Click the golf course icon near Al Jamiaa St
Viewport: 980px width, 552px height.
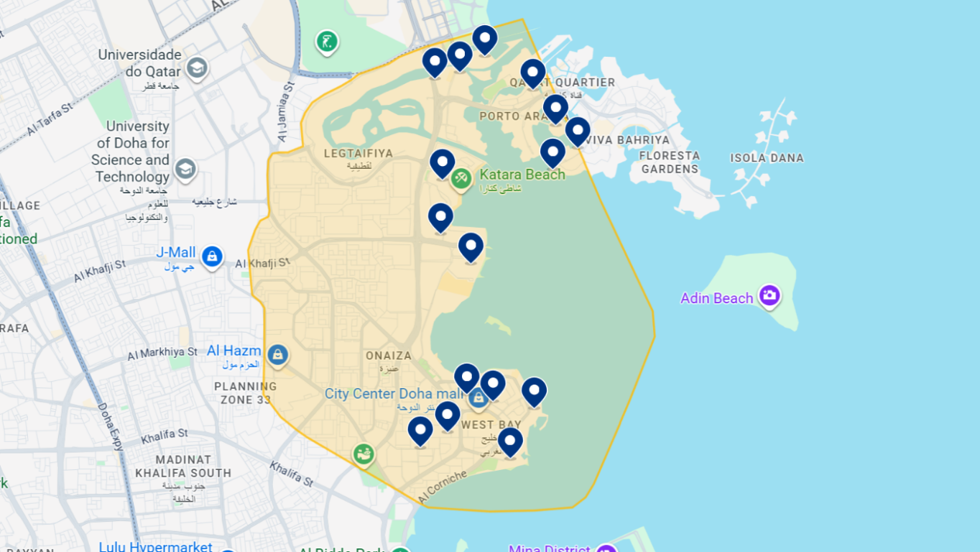tap(328, 42)
